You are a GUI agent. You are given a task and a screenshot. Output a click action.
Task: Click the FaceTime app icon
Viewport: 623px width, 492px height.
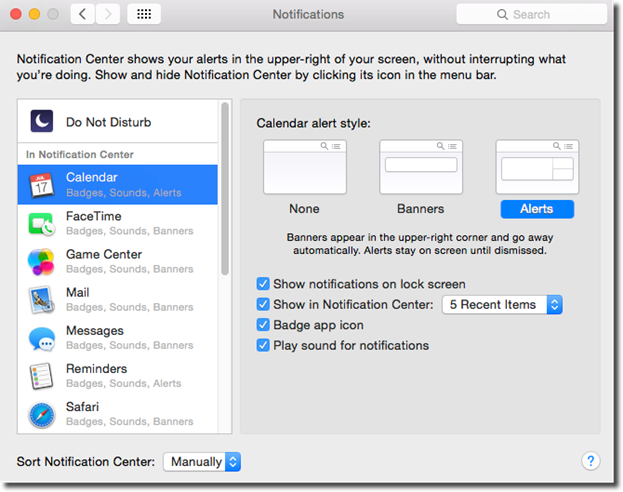click(42, 224)
